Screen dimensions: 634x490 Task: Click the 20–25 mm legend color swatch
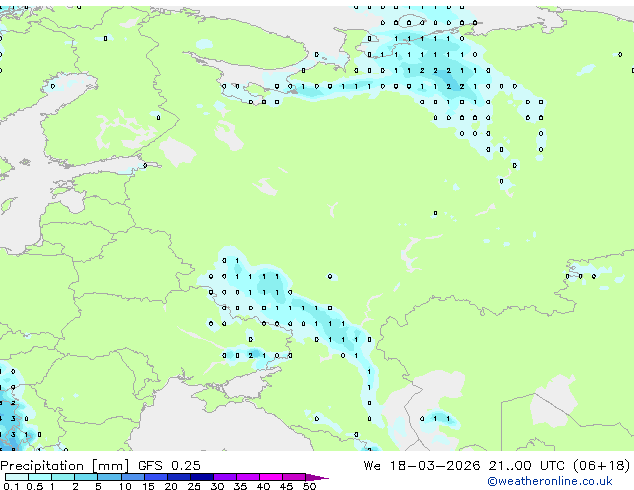[178, 477]
